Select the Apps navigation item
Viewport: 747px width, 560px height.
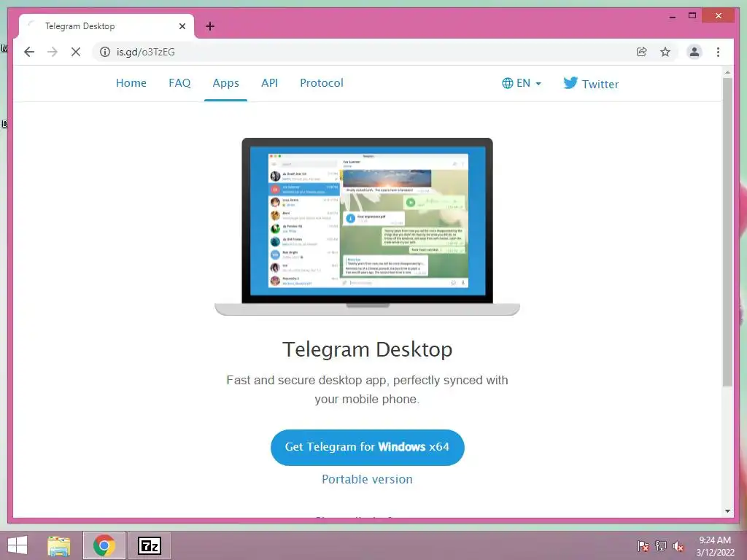(x=226, y=83)
